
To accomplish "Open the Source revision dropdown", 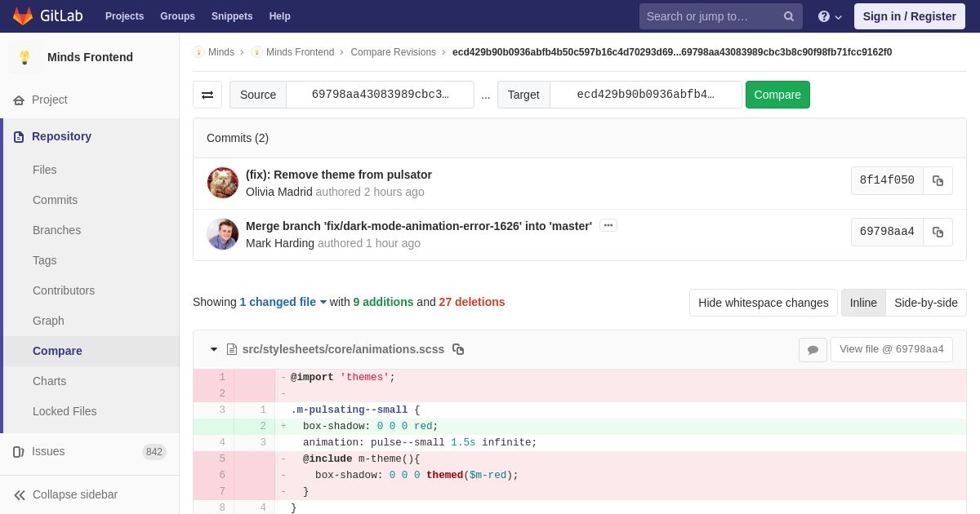I will point(380,95).
